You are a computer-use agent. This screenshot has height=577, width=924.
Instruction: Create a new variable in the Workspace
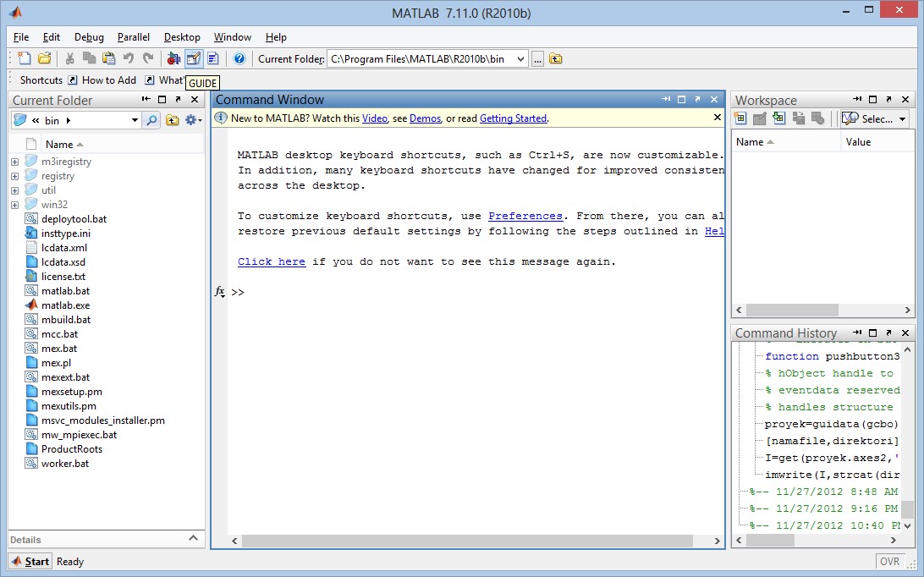click(740, 118)
